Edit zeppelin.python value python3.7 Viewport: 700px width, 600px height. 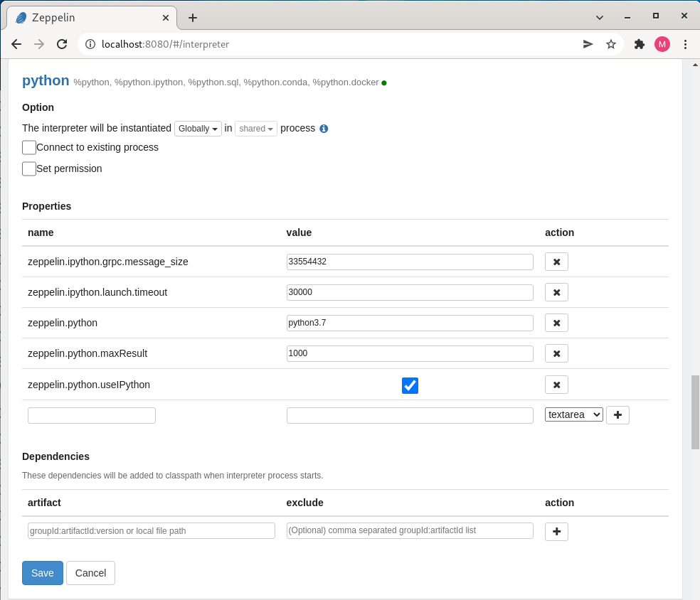[410, 323]
